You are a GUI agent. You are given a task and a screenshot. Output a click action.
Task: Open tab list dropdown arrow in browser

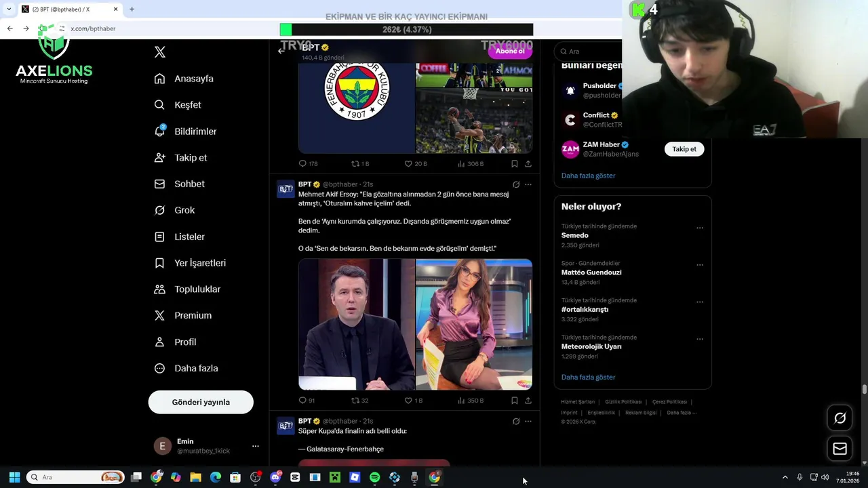point(9,9)
